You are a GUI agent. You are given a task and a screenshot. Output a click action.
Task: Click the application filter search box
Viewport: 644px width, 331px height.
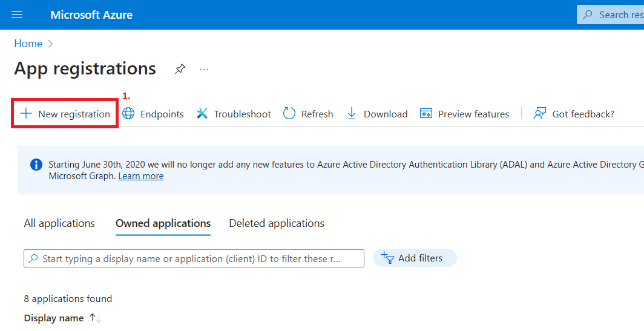(194, 258)
